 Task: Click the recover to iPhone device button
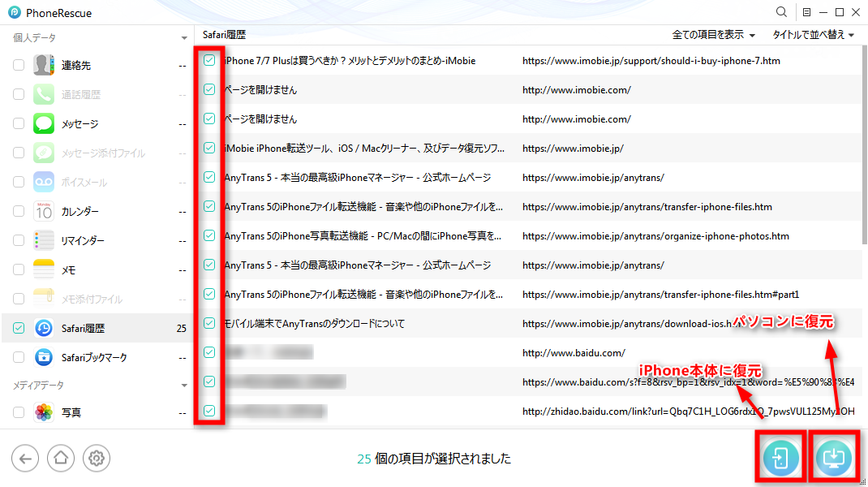click(780, 458)
